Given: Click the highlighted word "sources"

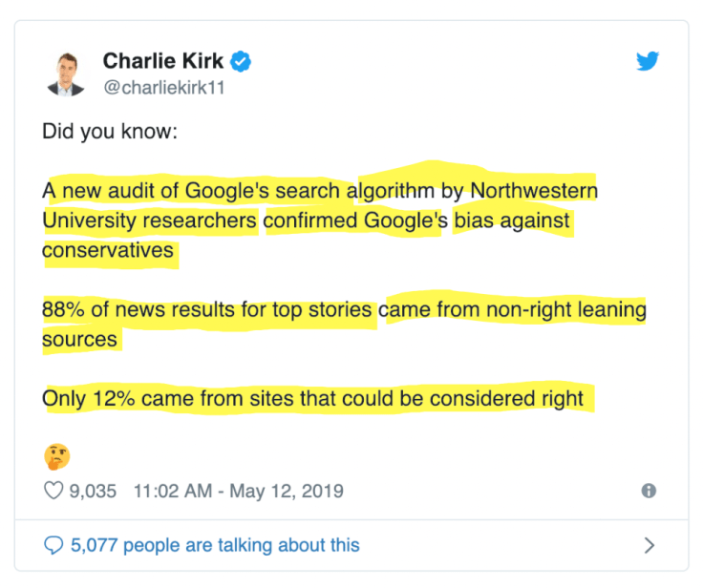Looking at the screenshot, I should (x=79, y=339).
